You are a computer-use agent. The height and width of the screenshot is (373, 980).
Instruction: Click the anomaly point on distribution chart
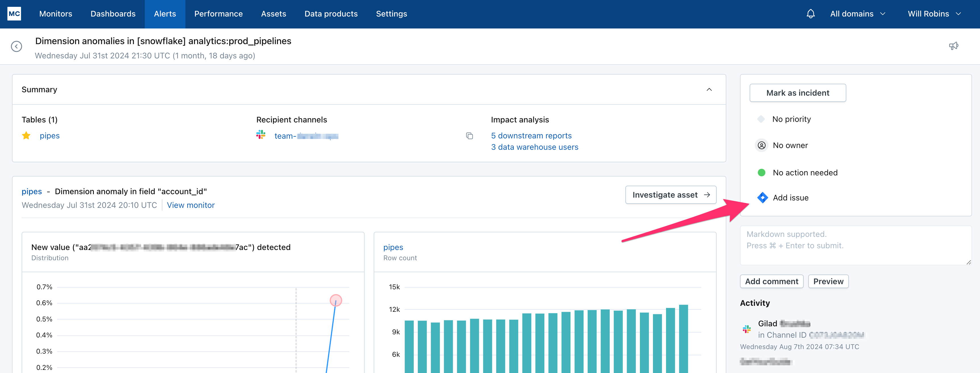pyautogui.click(x=336, y=301)
